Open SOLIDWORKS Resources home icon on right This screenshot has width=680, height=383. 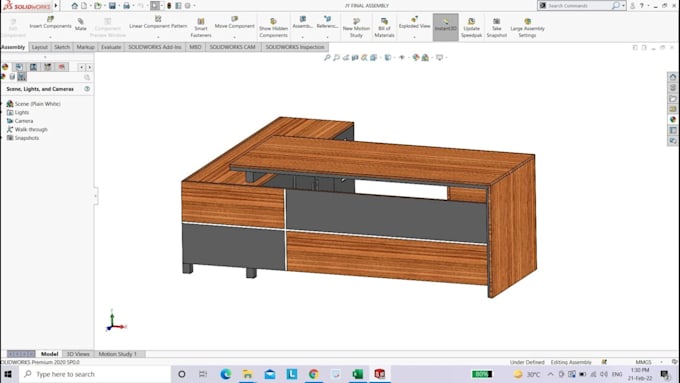pyautogui.click(x=673, y=77)
